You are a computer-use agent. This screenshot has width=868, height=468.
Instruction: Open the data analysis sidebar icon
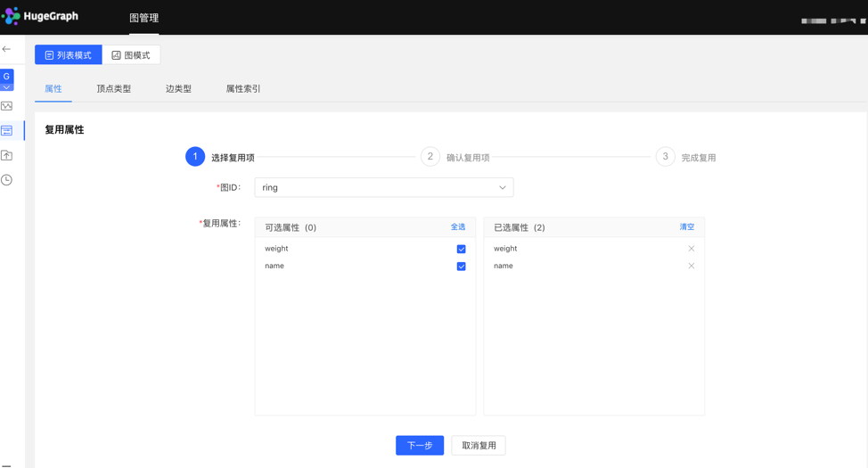[x=7, y=106]
